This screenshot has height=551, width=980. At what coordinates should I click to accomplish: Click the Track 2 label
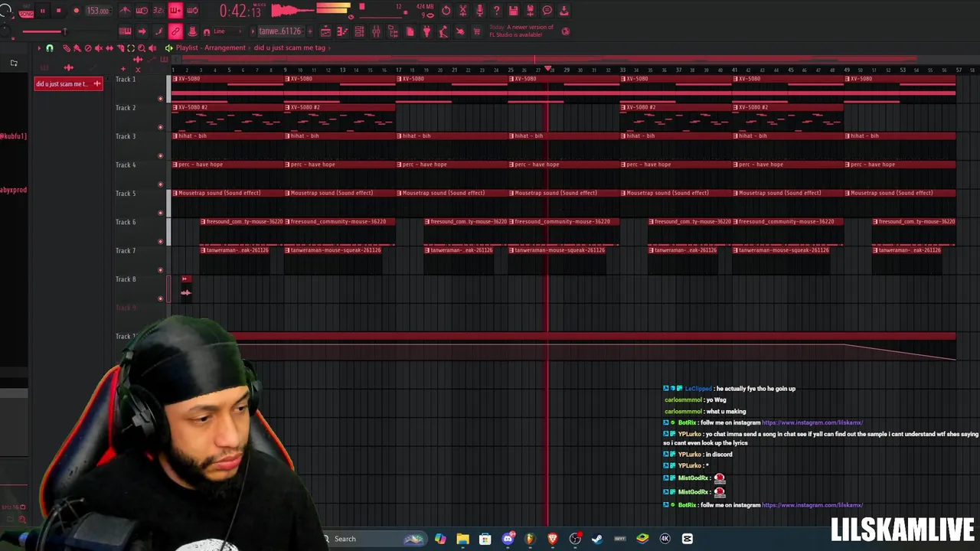[126, 108]
